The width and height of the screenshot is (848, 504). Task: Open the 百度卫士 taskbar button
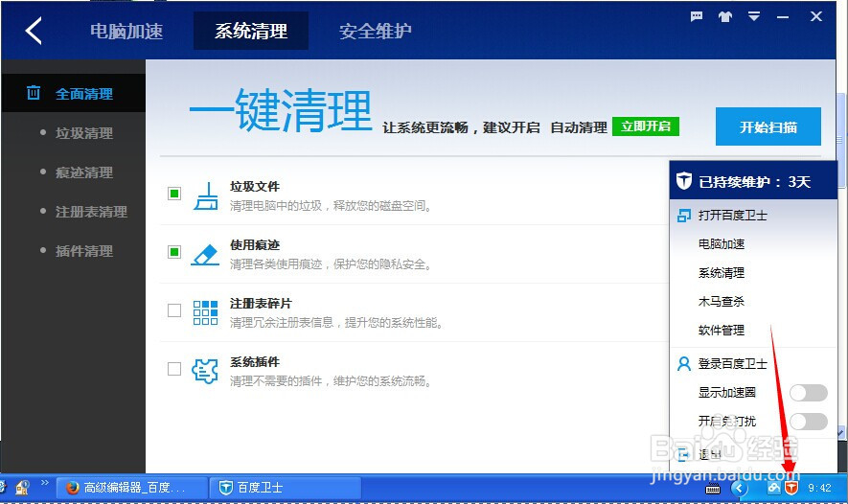(285, 488)
